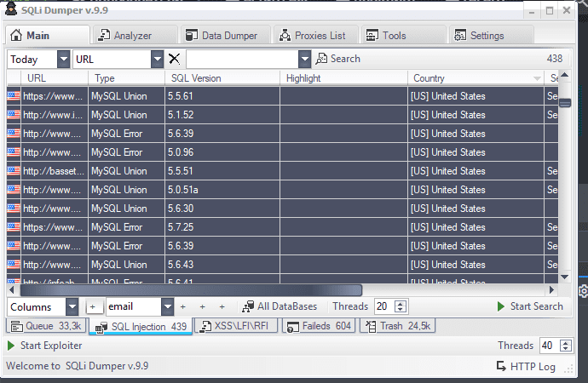Switch to the Data Dumper tab
This screenshot has height=383, width=588.
click(226, 36)
